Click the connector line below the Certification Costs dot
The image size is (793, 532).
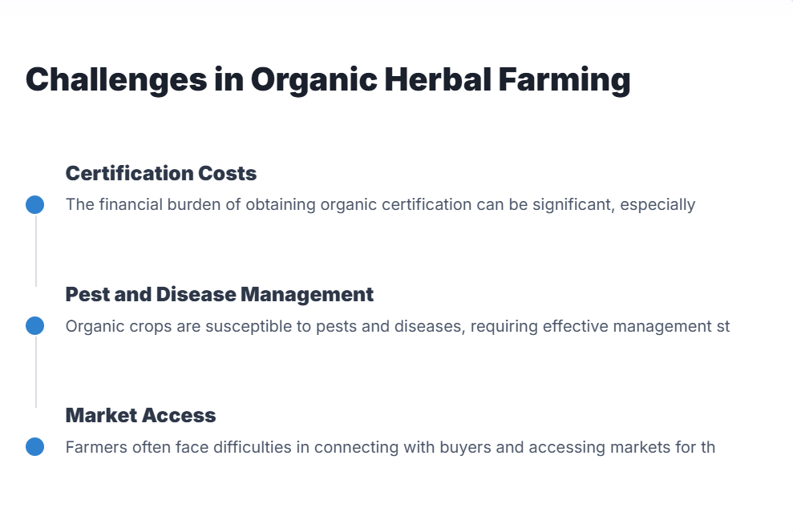click(35, 250)
